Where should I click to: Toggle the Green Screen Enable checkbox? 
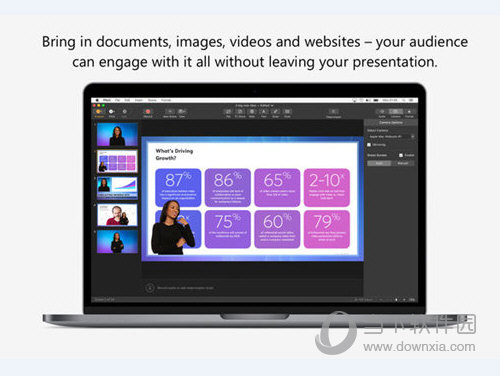(x=401, y=155)
